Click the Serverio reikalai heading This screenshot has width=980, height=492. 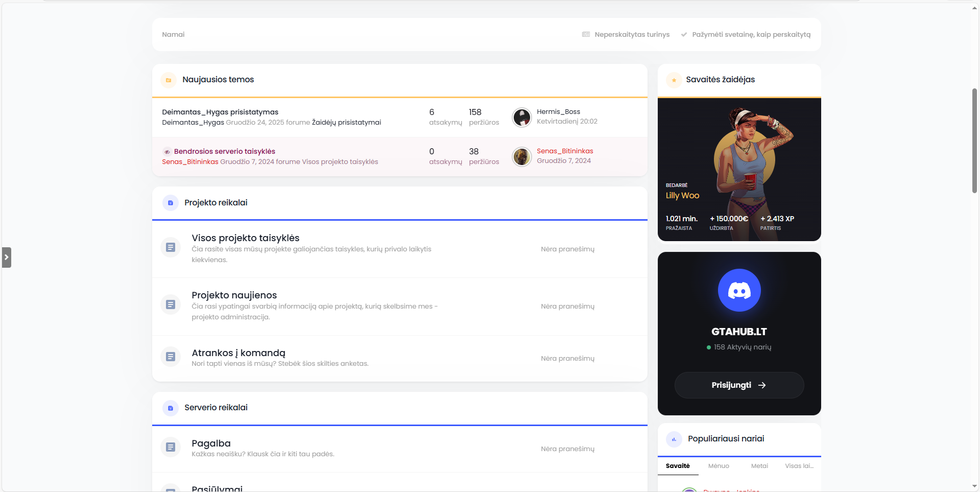coord(216,408)
